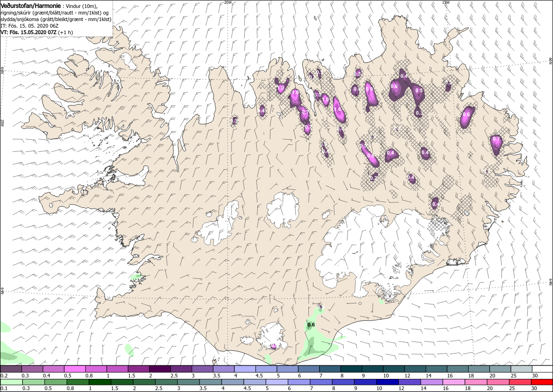Pick light gray top-row swatch between 25 and 30
Screen dimensions: 553x392
521,369
